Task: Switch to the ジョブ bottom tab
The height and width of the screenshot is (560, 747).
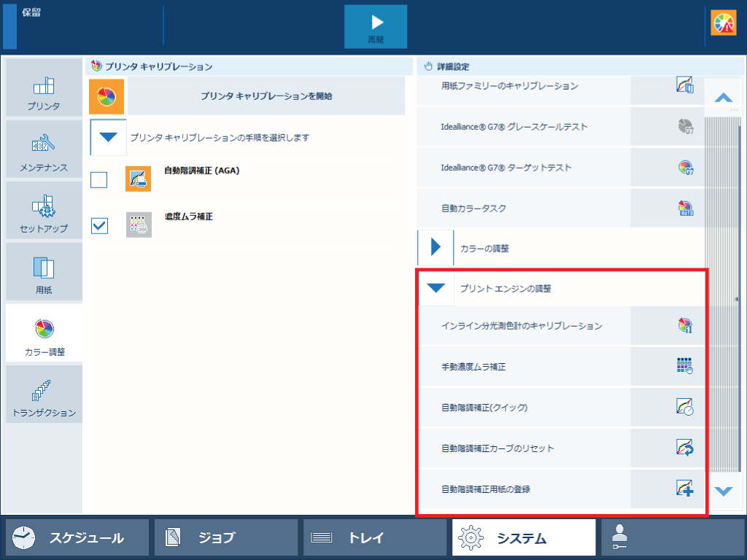Action: pyautogui.click(x=226, y=537)
